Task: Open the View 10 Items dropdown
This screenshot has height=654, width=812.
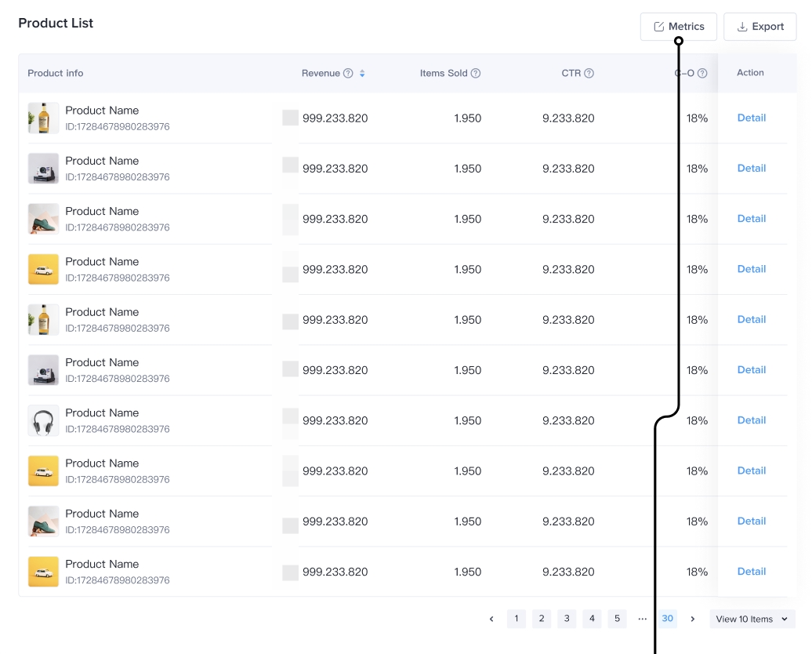Action: tap(752, 619)
